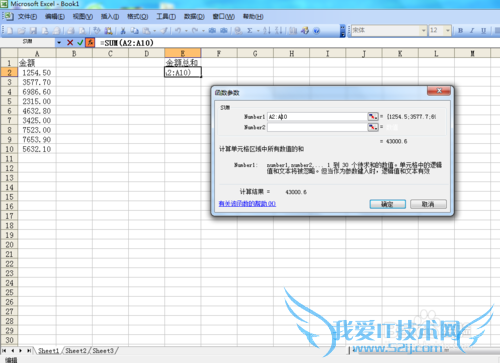
Task: Open the font size dropdown
Action: point(448,30)
